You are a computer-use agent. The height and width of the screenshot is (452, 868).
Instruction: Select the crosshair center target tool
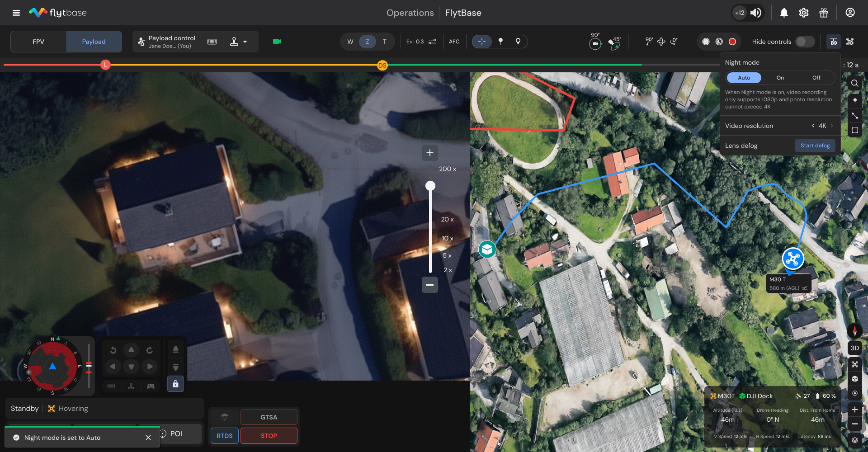coord(482,42)
